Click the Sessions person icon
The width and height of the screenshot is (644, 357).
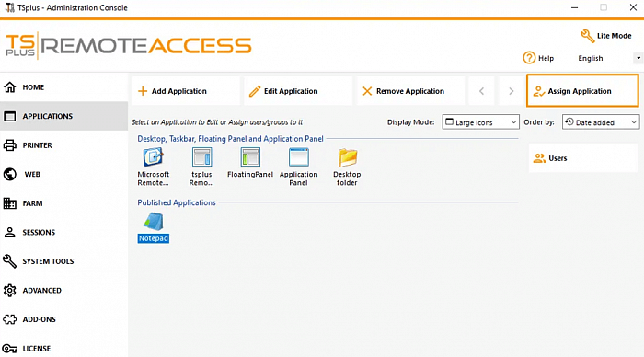click(10, 232)
